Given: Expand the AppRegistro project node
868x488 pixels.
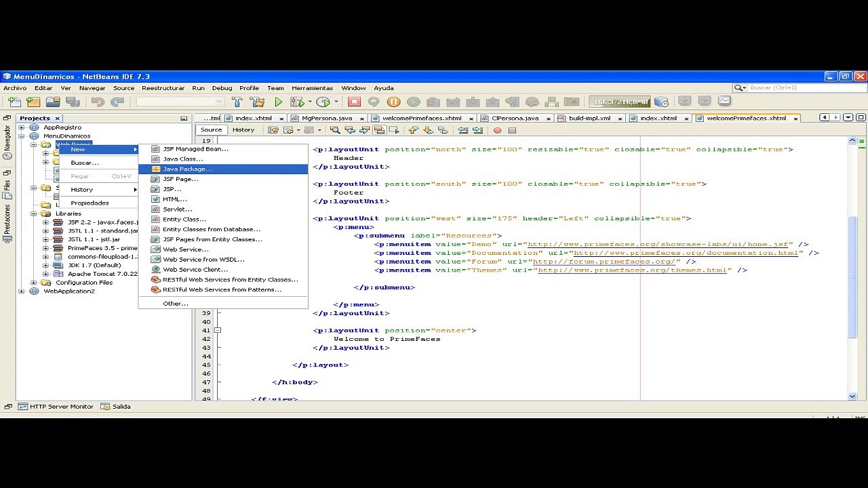Looking at the screenshot, I should (x=21, y=127).
